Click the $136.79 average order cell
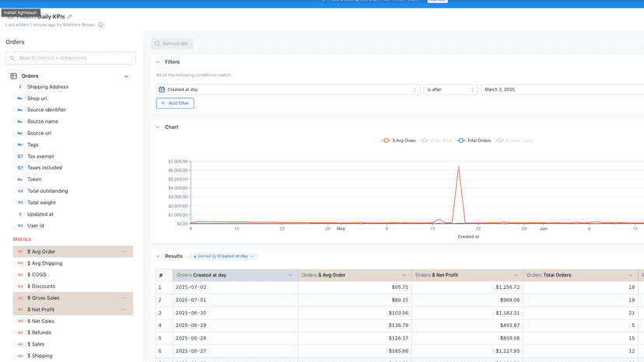The height and width of the screenshot is (362, 644). tap(355, 325)
